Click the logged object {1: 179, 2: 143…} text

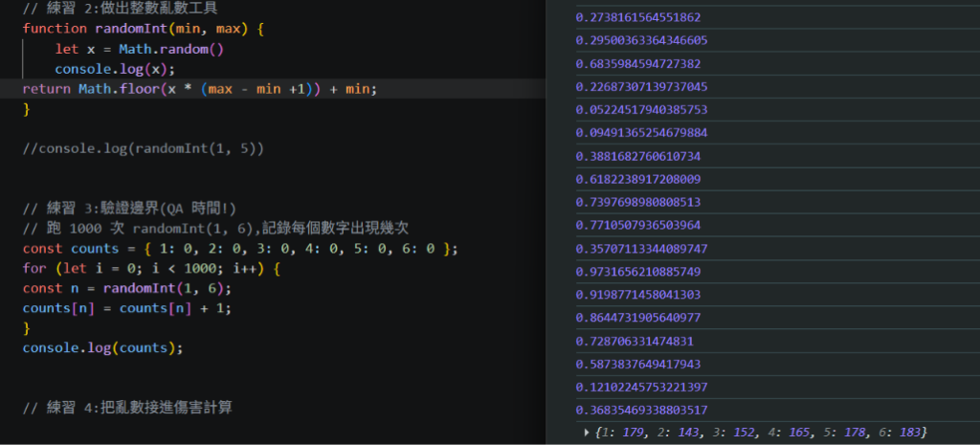(x=759, y=432)
